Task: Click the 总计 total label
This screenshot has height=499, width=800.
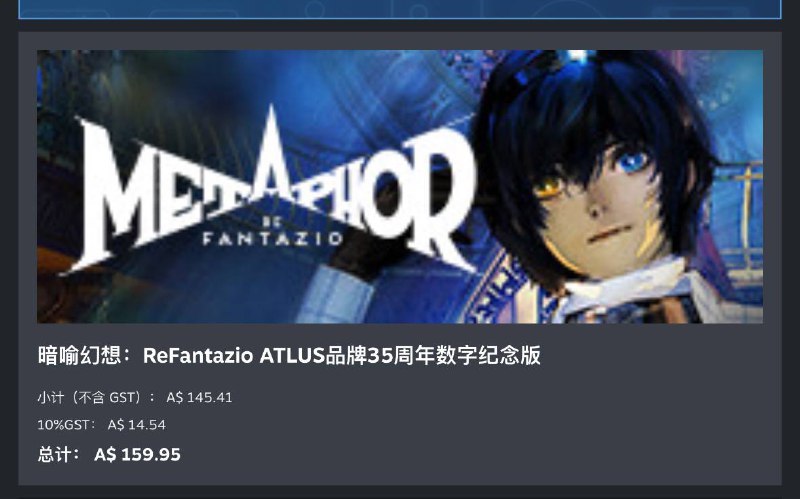Action: (59, 454)
